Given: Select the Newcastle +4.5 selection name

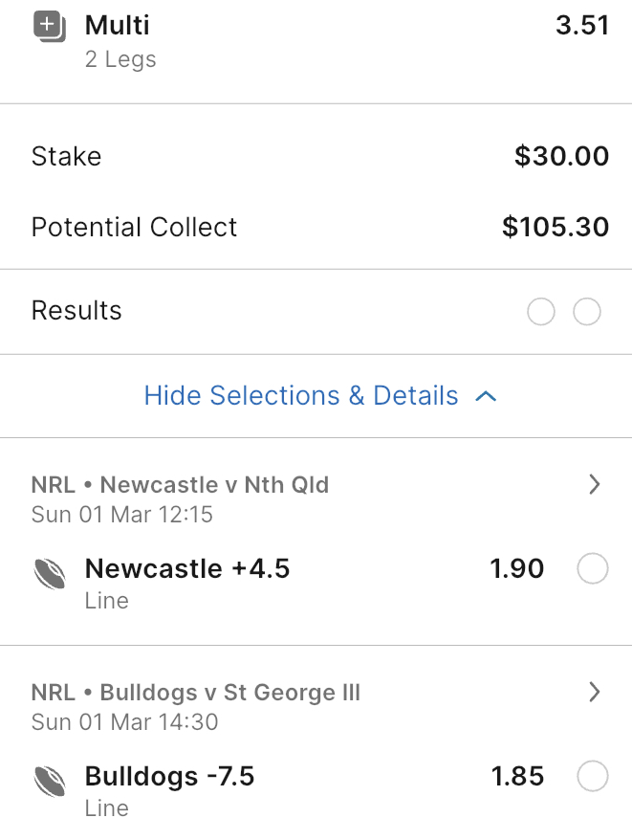Looking at the screenshot, I should pos(187,569).
